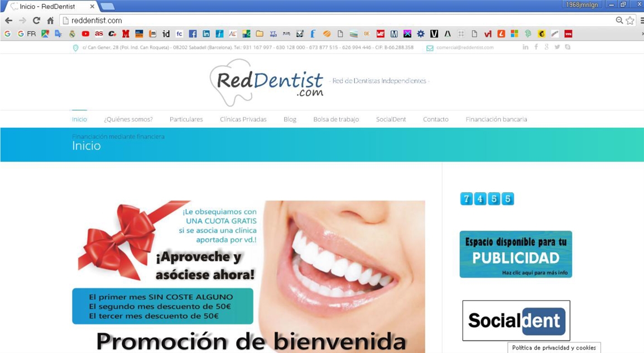Open the YouTube bookmark in the bookmarks bar
The height and width of the screenshot is (353, 644).
pyautogui.click(x=85, y=34)
